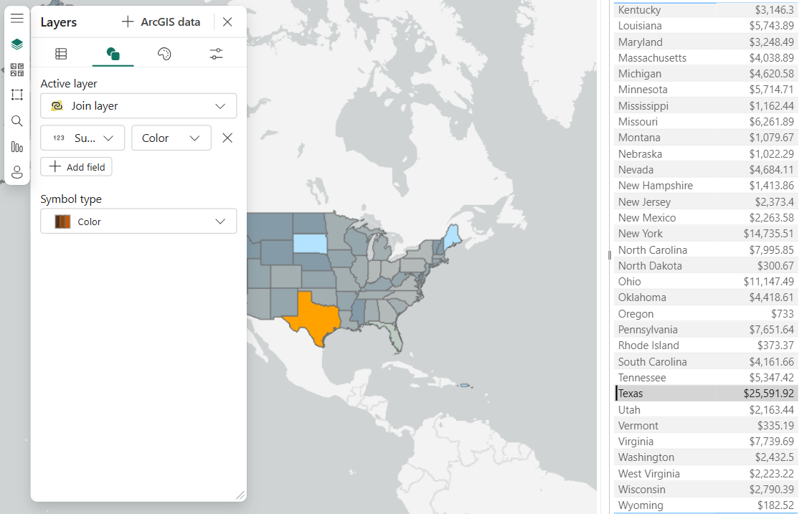Open the account sign-in icon
This screenshot has width=812, height=514.
(17, 172)
